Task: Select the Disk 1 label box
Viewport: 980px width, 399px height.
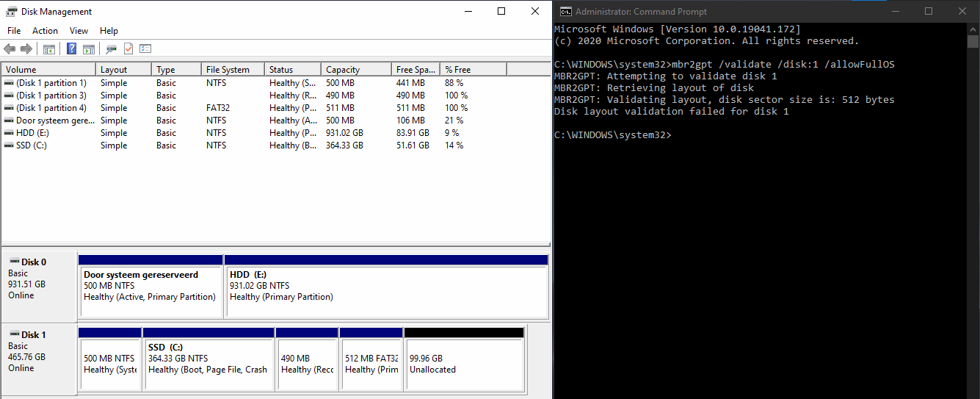Action: (x=40, y=359)
